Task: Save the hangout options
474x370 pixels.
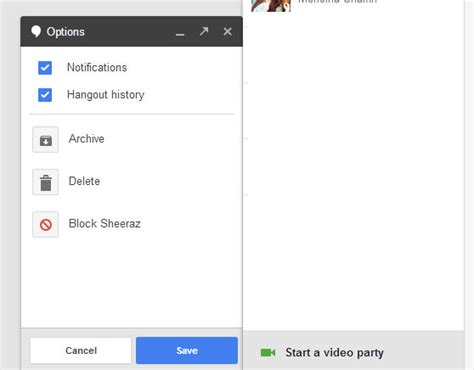Action: 187,350
